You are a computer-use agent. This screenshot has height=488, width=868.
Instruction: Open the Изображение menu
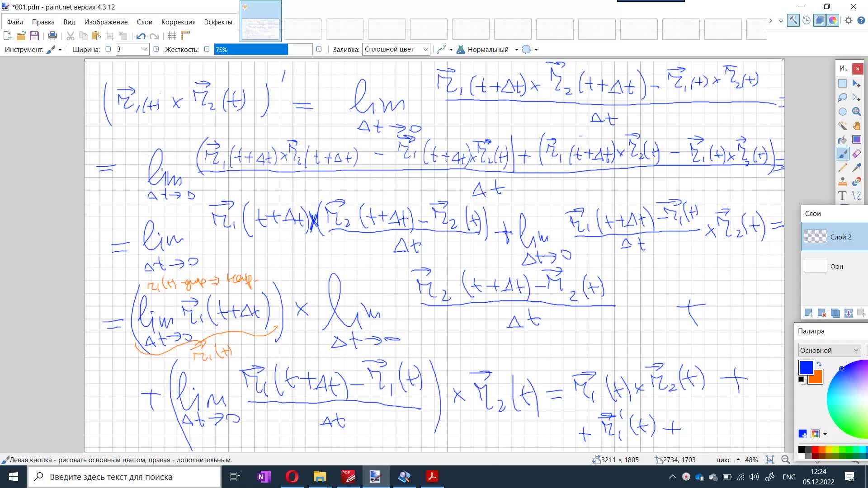[106, 22]
